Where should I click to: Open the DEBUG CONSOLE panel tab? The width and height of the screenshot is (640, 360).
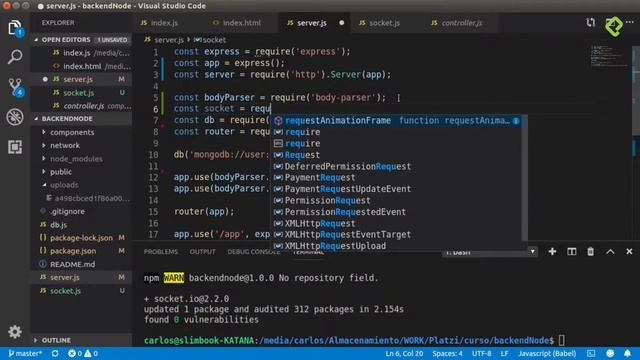[x=253, y=251]
